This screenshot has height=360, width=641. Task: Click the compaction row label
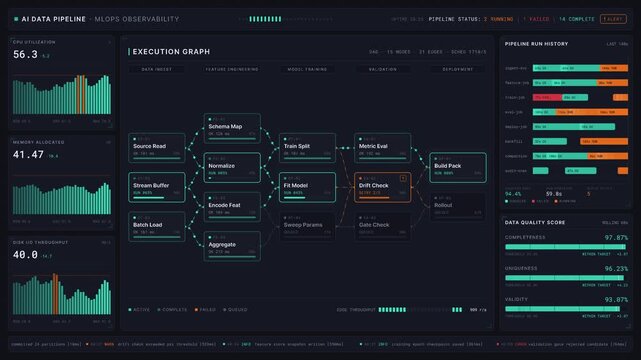point(516,156)
